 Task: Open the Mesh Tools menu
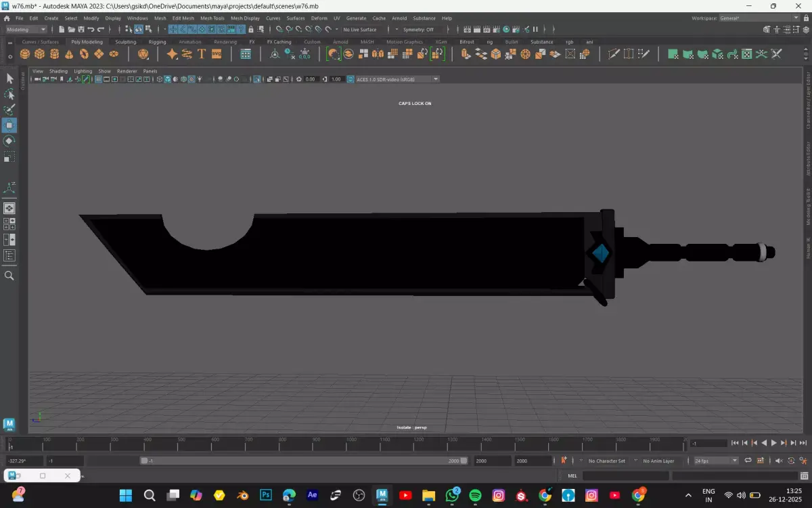point(212,18)
